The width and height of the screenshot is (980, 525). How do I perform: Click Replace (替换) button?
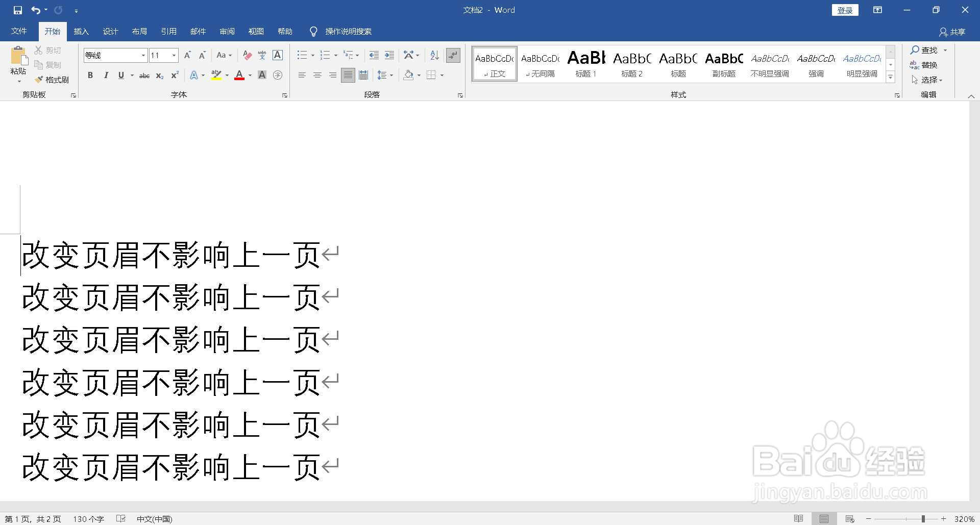(924, 65)
